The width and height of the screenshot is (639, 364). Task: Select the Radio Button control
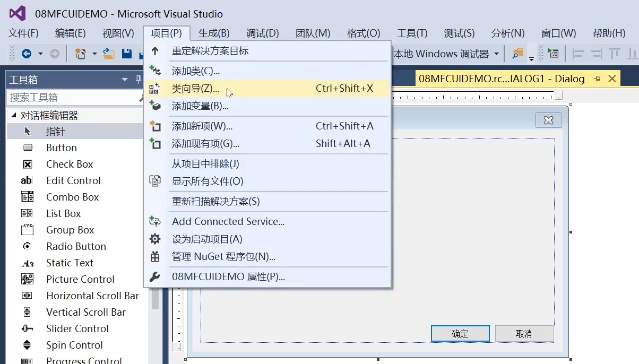coord(75,246)
